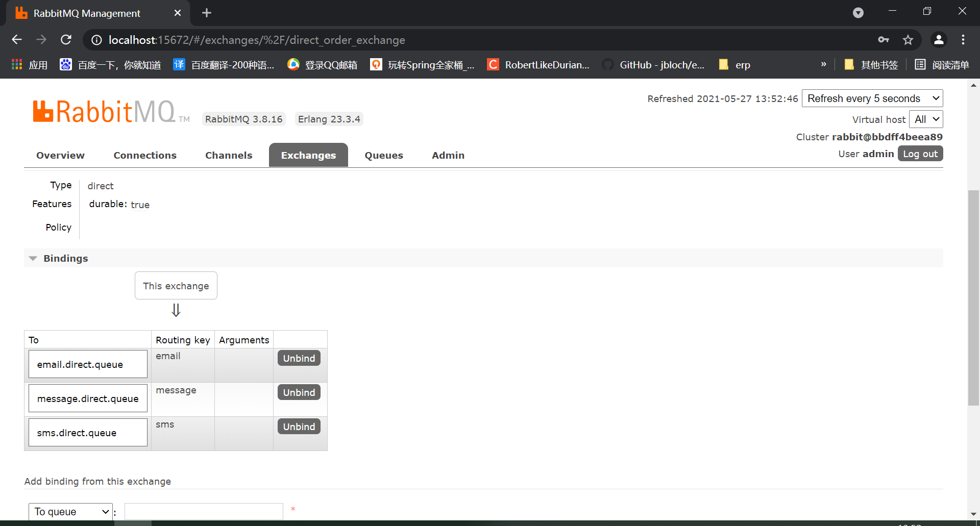980x526 pixels.
Task: Unbind the message routing key binding
Action: (x=299, y=392)
